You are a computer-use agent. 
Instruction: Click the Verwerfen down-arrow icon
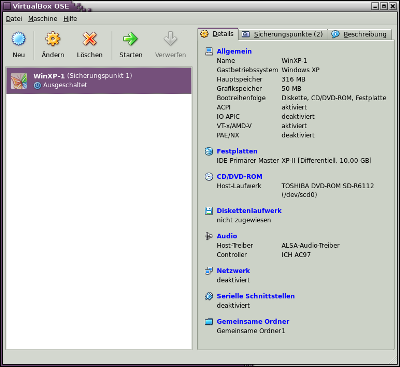coord(170,39)
